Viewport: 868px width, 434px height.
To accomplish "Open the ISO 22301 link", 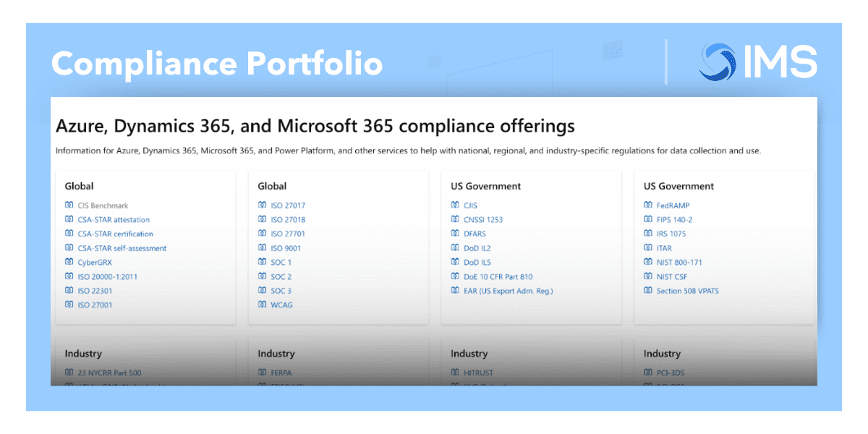I will pyautogui.click(x=95, y=291).
